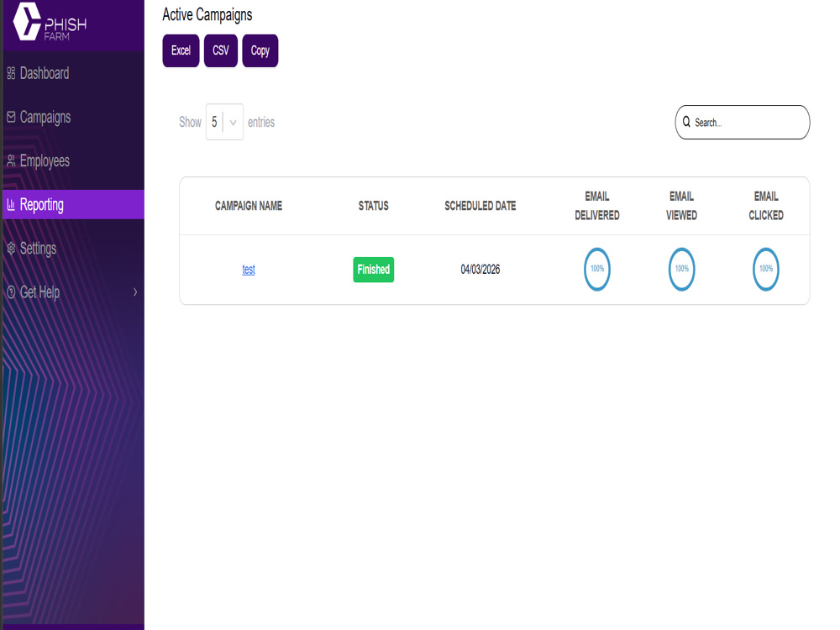Expand the Get Help chevron arrow
The width and height of the screenshot is (840, 630).
click(x=135, y=292)
